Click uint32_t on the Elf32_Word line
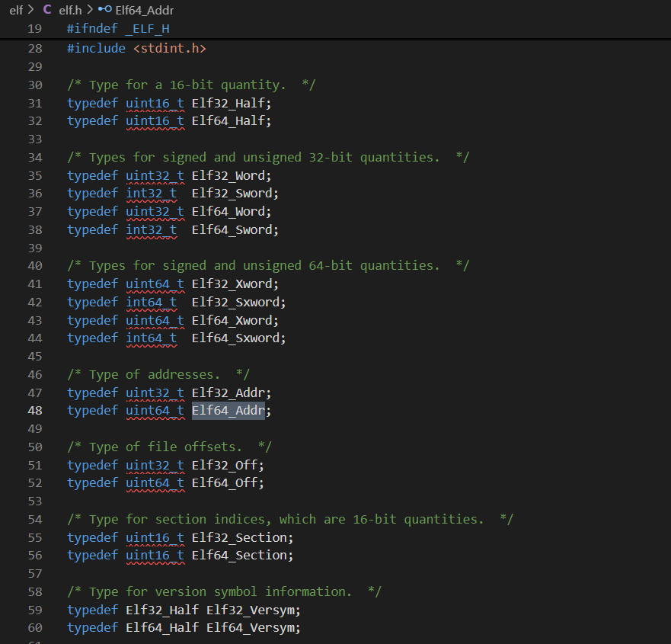Image resolution: width=671 pixels, height=644 pixels. [x=155, y=175]
